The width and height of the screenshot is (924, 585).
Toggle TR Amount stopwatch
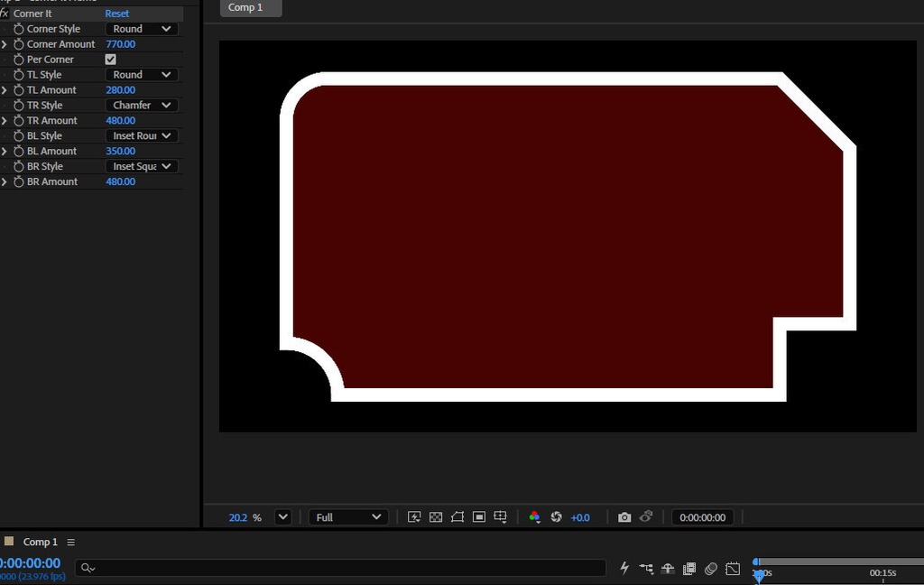pyautogui.click(x=19, y=121)
